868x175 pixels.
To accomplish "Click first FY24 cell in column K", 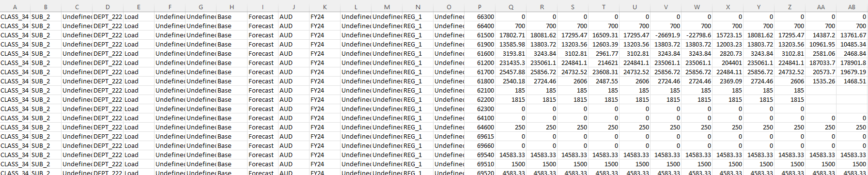I will click(x=325, y=16).
